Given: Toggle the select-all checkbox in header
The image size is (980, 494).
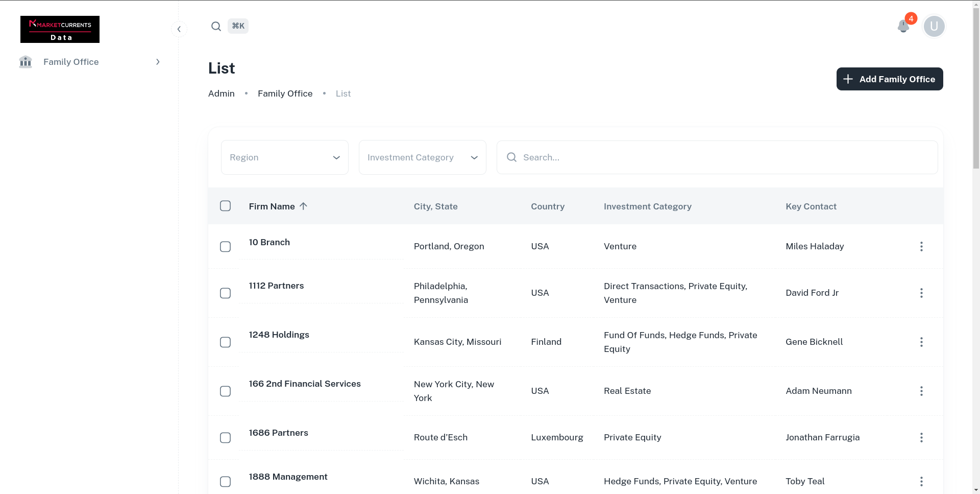Looking at the screenshot, I should pos(225,206).
